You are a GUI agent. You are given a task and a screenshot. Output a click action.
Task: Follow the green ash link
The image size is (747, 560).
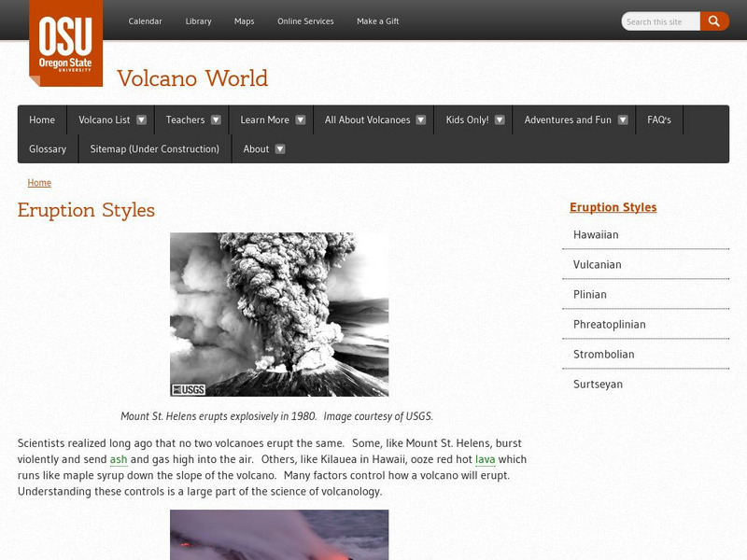click(x=119, y=459)
